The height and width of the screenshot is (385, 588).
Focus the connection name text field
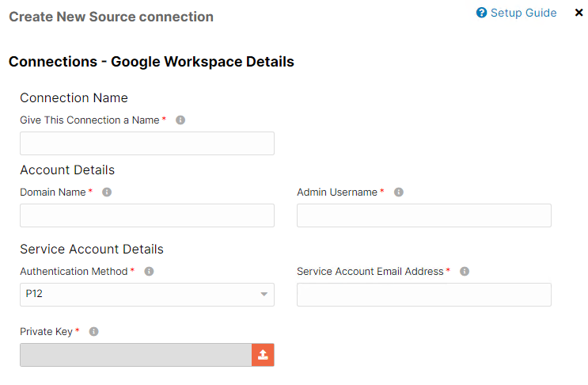pyautogui.click(x=147, y=143)
